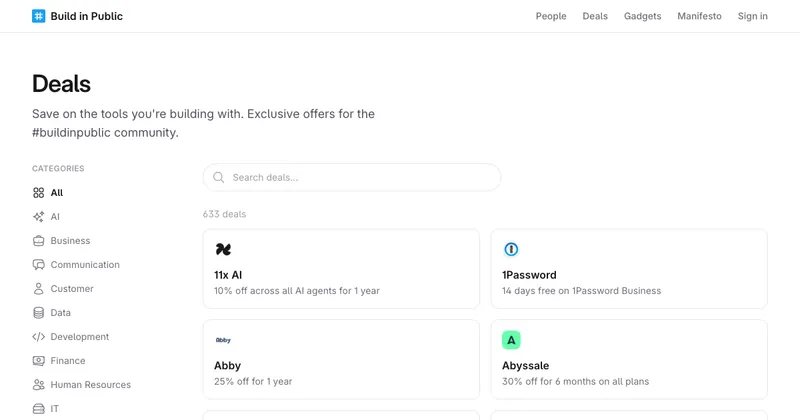
Task: Click the Finance banknote icon
Action: click(x=39, y=361)
